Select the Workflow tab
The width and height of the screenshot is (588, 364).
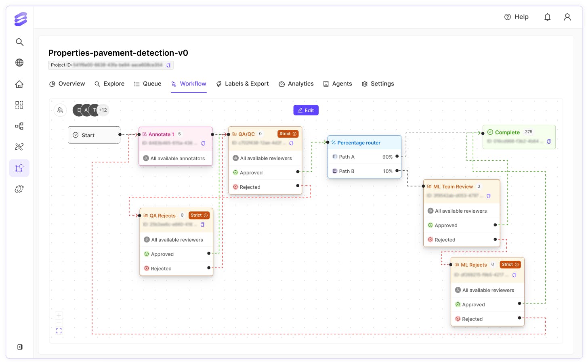(189, 84)
